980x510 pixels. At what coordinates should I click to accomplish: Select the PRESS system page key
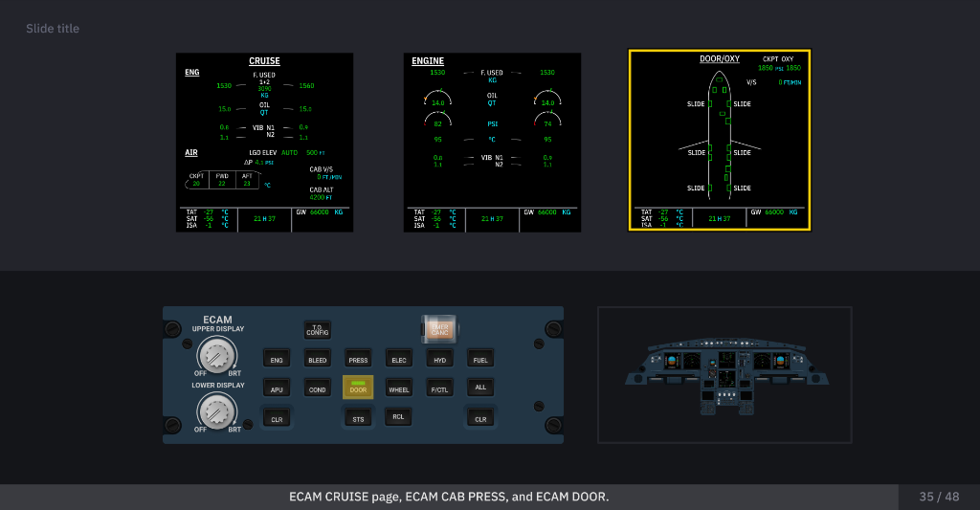click(358, 360)
